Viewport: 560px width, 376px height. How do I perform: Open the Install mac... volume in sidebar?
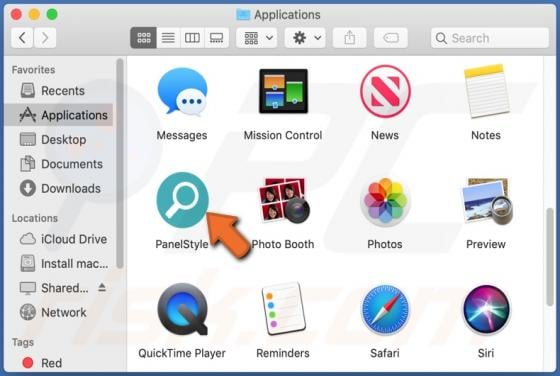point(59,264)
